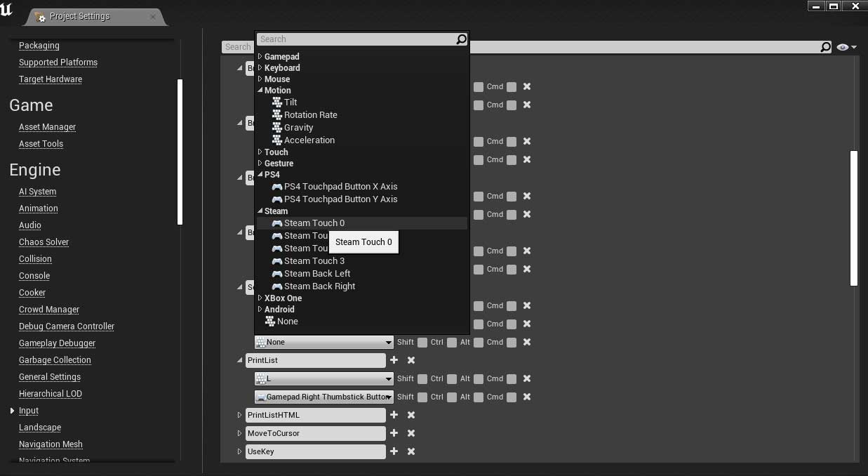
Task: Expand the XBox One category
Action: pos(260,298)
